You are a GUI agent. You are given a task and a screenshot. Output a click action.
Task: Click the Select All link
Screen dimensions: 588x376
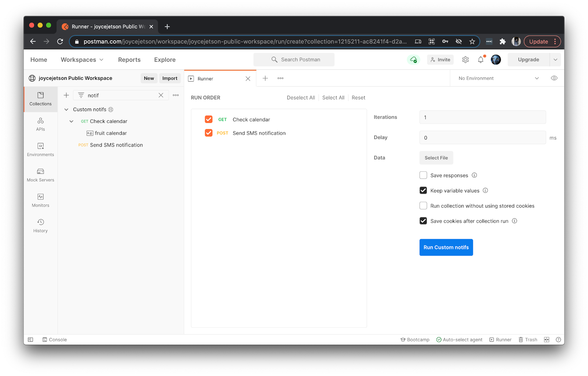pyautogui.click(x=333, y=97)
